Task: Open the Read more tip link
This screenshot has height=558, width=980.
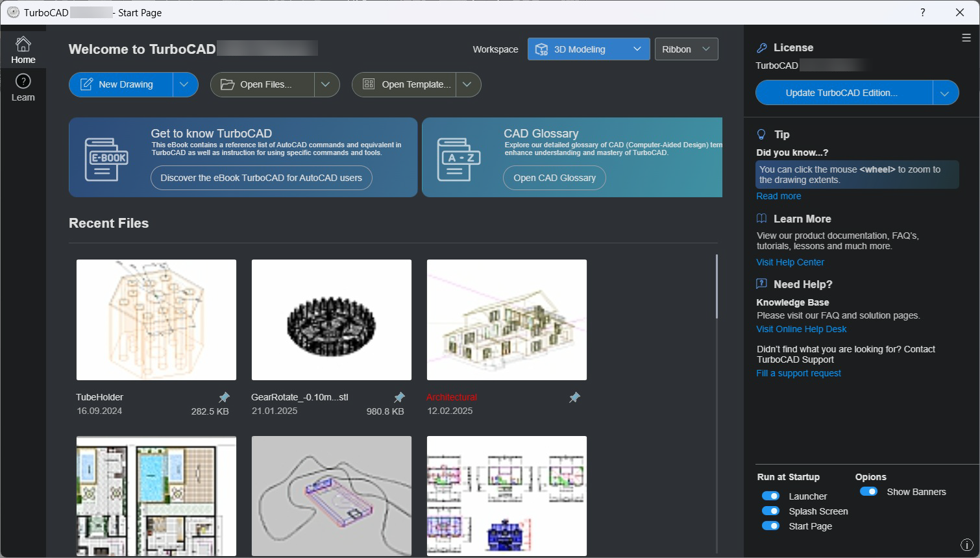Action: tap(778, 196)
